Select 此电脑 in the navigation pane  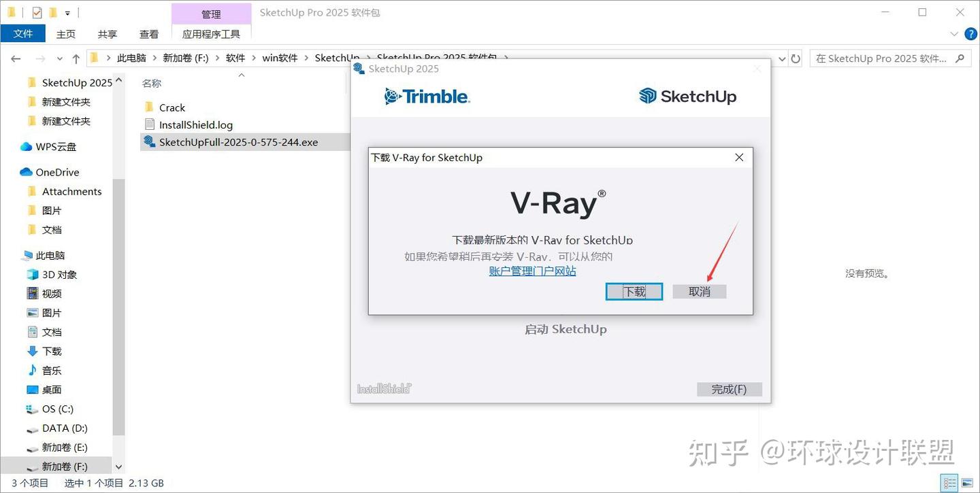(x=43, y=256)
